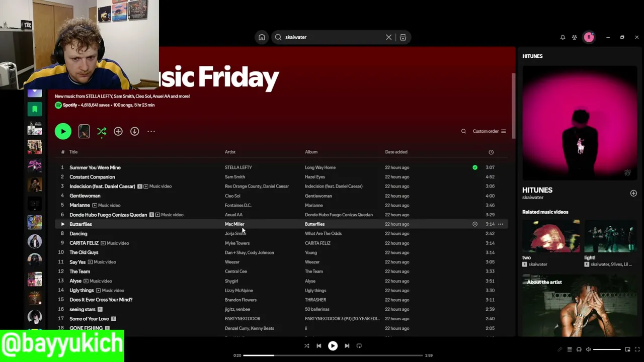The height and width of the screenshot is (362, 644).
Task: Toggle the lyrics microphone icon
Action: 559,349
